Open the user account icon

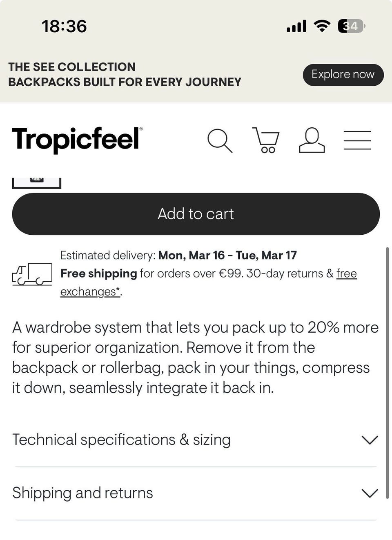click(312, 140)
